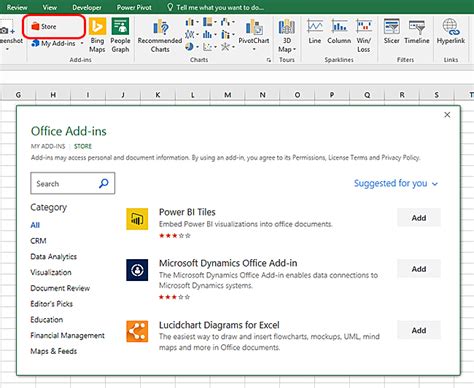Select column K header

pos(158,95)
